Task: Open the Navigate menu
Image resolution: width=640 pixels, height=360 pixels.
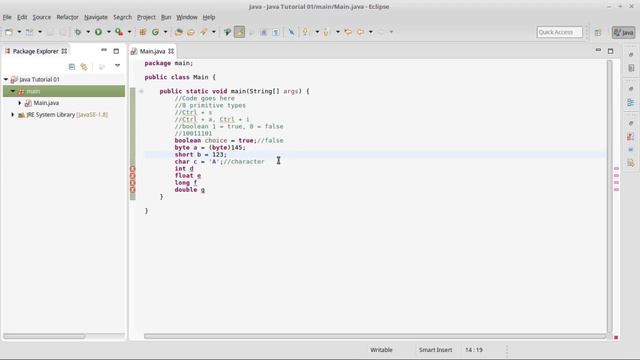Action: click(x=96, y=17)
